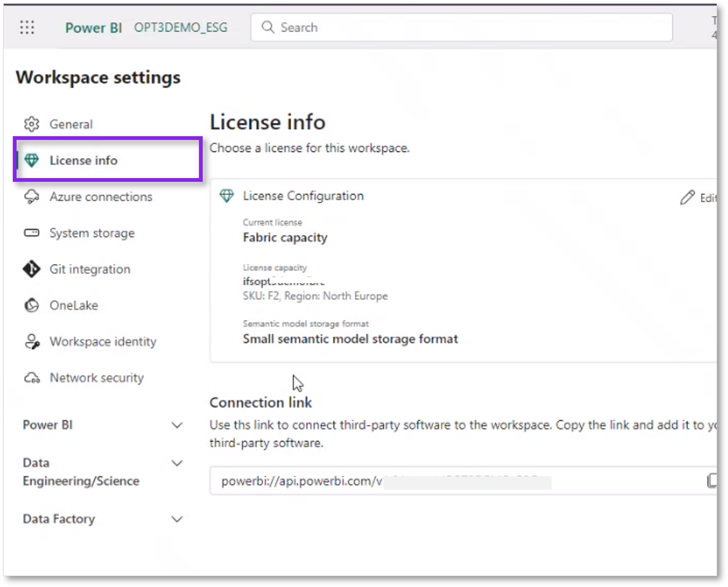Image resolution: width=728 pixels, height=587 pixels.
Task: Expand the Data Engineering/Science section chevron
Action: 177,463
